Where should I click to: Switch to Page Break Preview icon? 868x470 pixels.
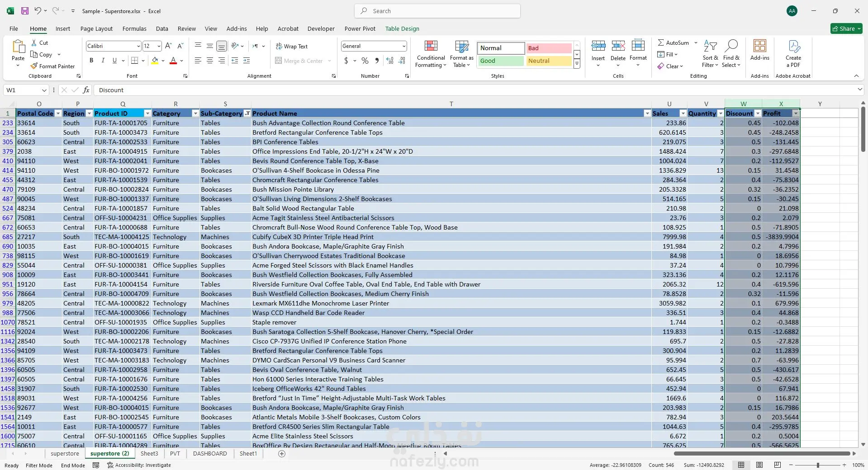778,465
